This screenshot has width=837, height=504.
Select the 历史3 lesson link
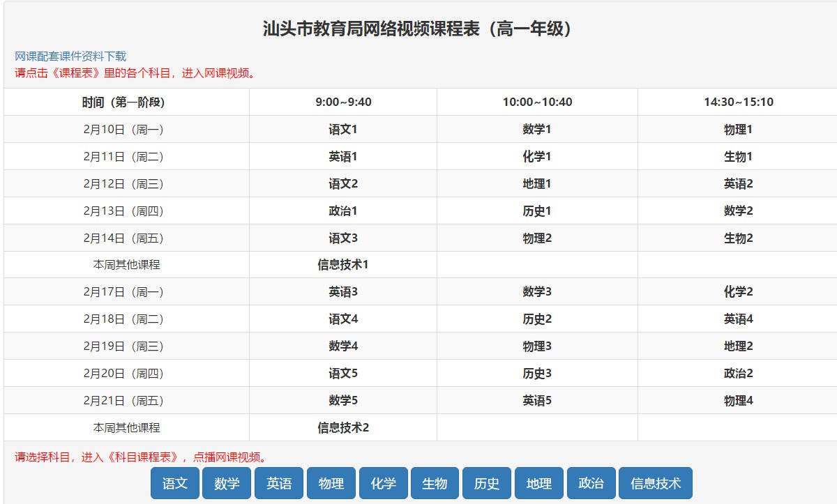coord(537,374)
